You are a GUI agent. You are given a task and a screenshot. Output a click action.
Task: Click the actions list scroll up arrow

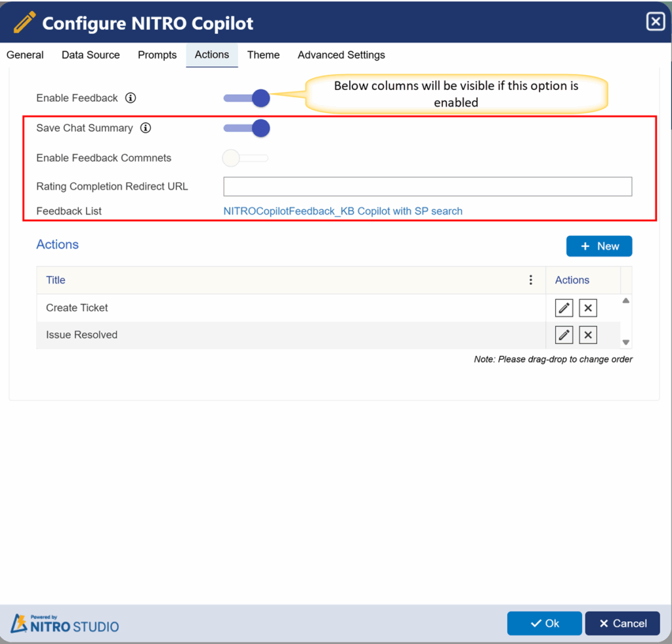[x=625, y=301]
